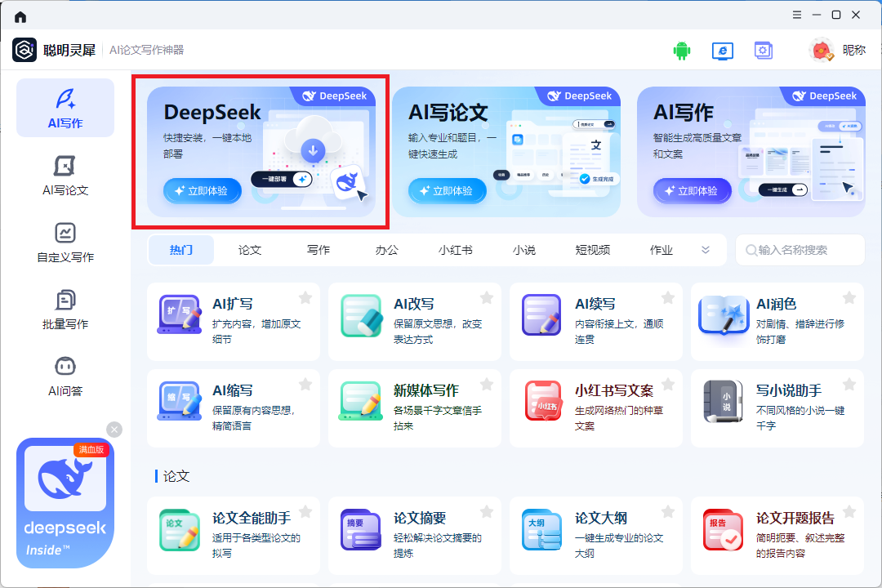Click the 论文全能助手 tool icon
The height and width of the screenshot is (588, 882).
coord(180,529)
